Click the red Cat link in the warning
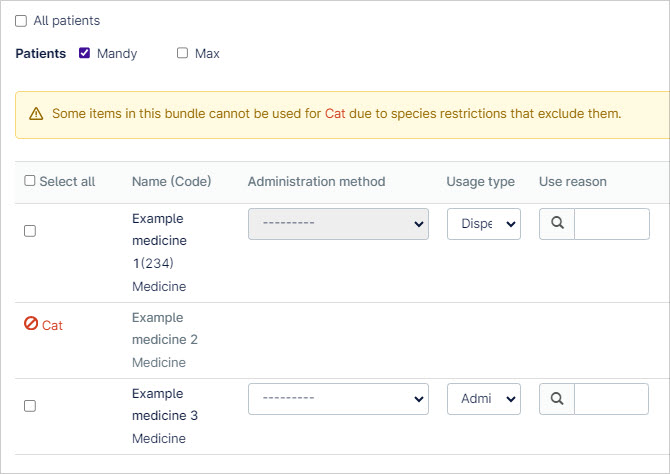Image resolution: width=670 pixels, height=474 pixels. (x=335, y=114)
